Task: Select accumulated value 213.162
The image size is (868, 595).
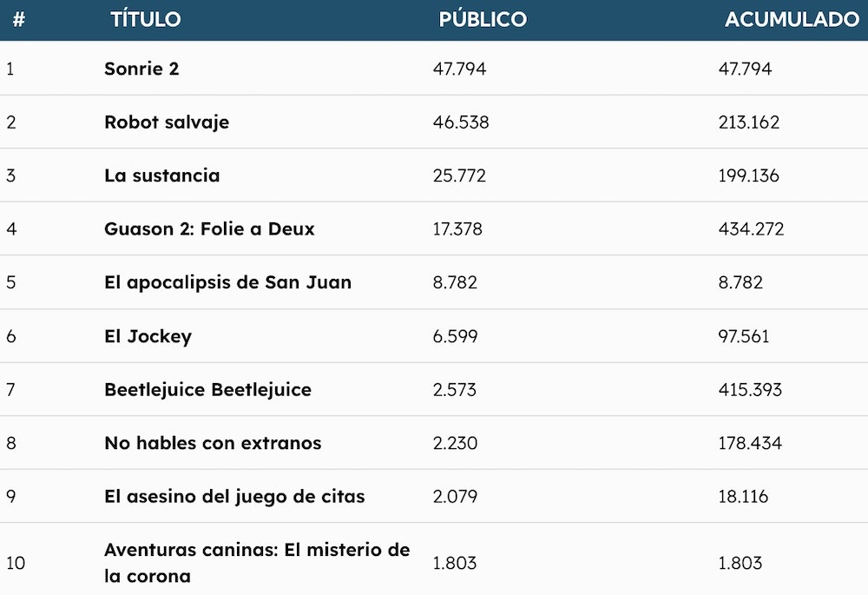Action: [x=749, y=122]
